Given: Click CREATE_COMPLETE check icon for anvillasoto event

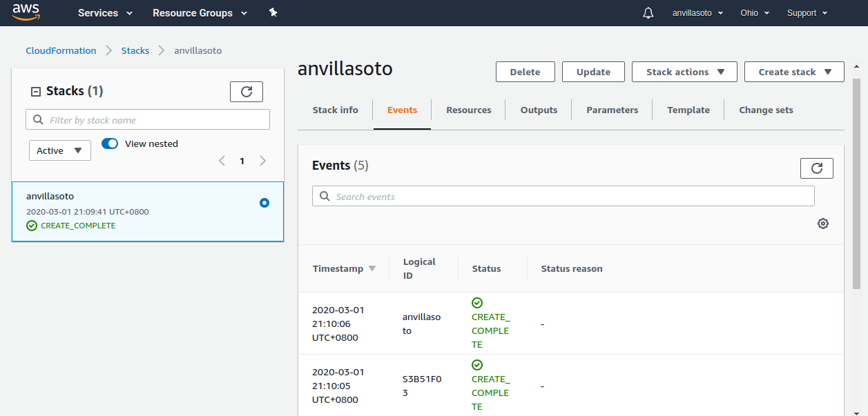Looking at the screenshot, I should point(477,303).
